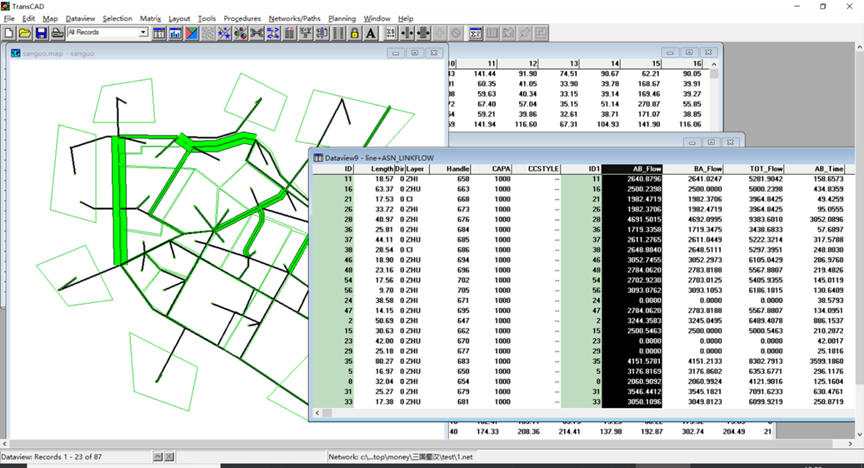864x468 pixels.
Task: Click the AB_Flow column header
Action: 632,169
